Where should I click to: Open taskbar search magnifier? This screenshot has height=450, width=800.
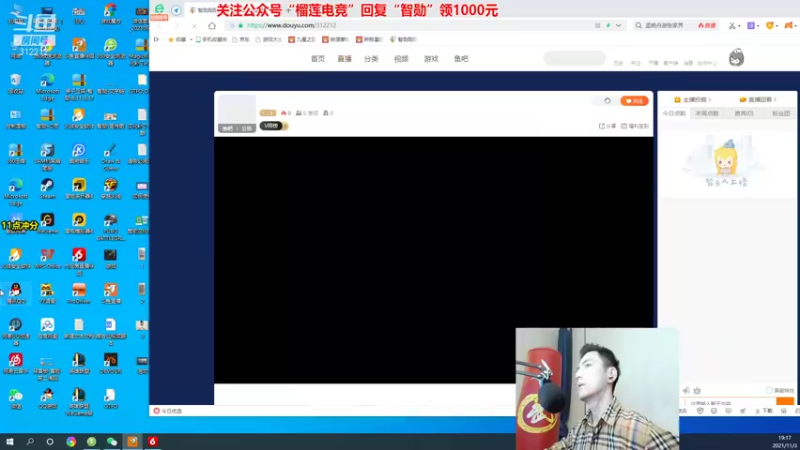click(30, 441)
